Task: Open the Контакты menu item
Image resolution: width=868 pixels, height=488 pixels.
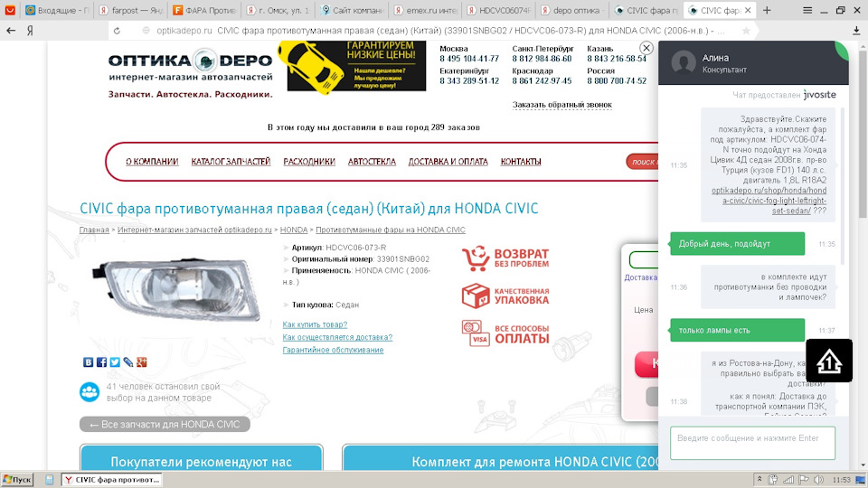Action: [521, 162]
